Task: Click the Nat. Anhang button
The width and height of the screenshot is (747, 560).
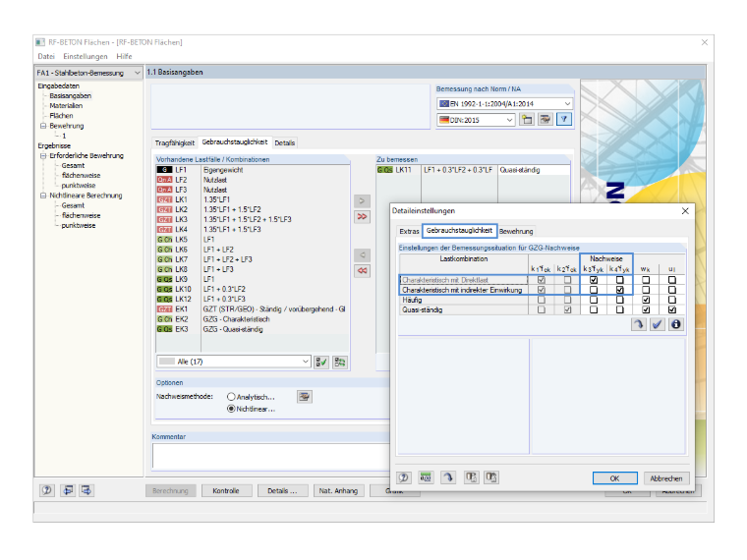Action: 338,490
